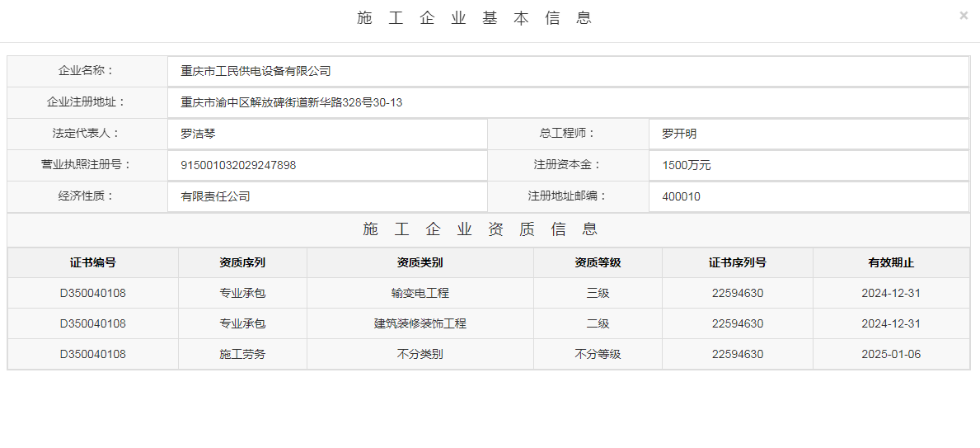Click the 注册资本金 field showing 1500万元
The width and height of the screenshot is (980, 448).
(x=808, y=165)
